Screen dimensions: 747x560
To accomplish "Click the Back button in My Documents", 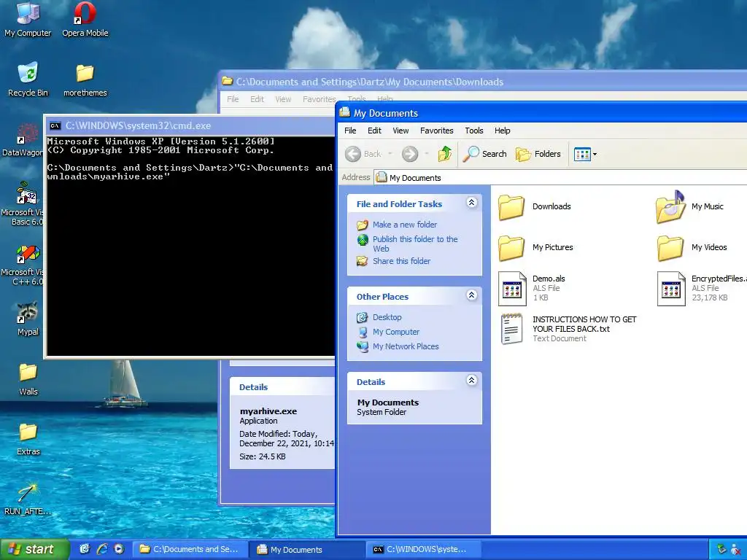I will (x=363, y=154).
